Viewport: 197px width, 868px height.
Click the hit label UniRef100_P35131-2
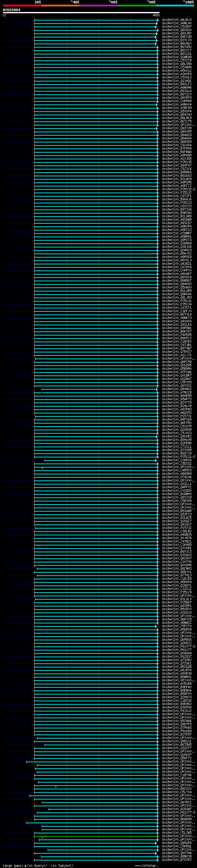coord(179,457)
